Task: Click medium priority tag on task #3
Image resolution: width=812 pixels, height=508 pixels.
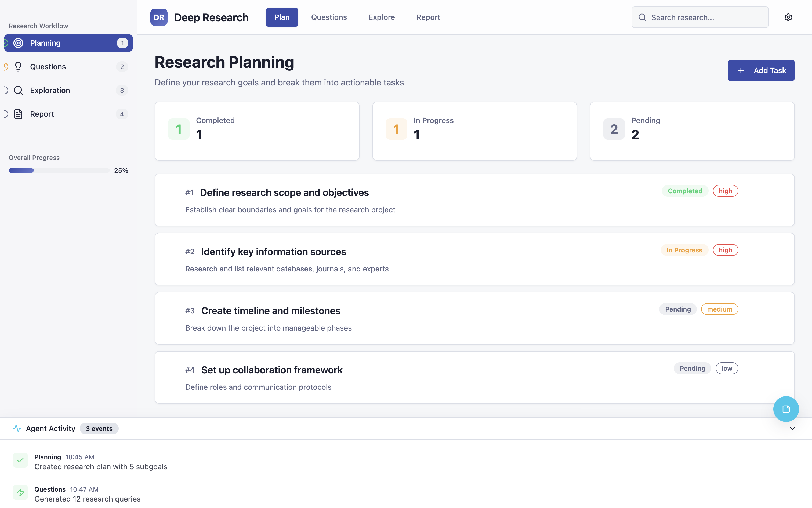Action: [x=720, y=309]
